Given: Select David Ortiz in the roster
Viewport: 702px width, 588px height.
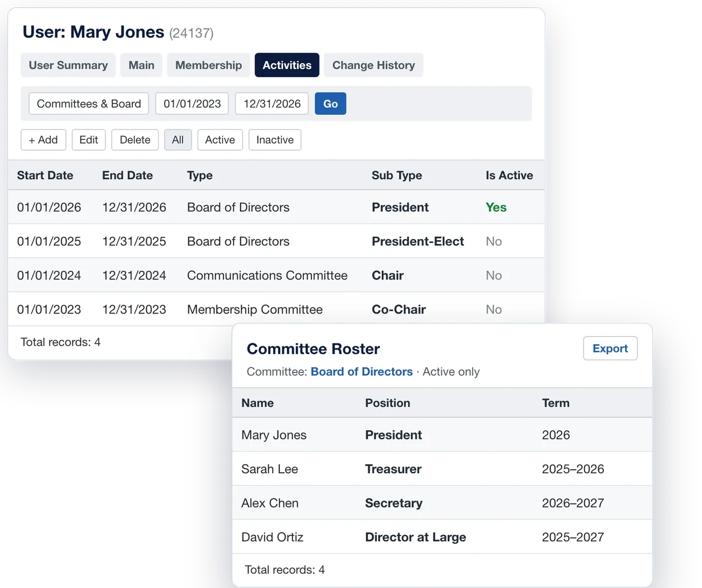Looking at the screenshot, I should 272,536.
